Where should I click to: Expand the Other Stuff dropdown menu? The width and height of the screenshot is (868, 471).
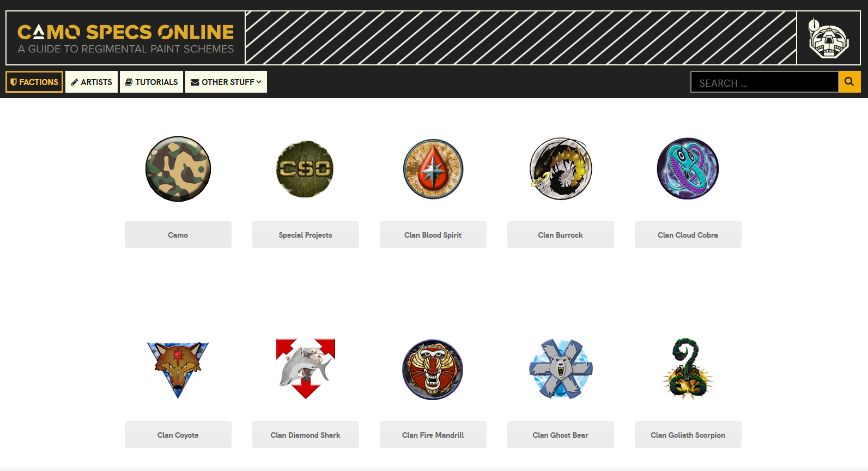pyautogui.click(x=226, y=82)
